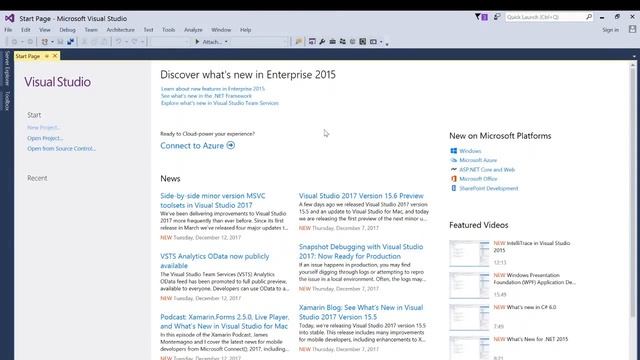Open VSTS Analytics OData news headline

click(215, 261)
